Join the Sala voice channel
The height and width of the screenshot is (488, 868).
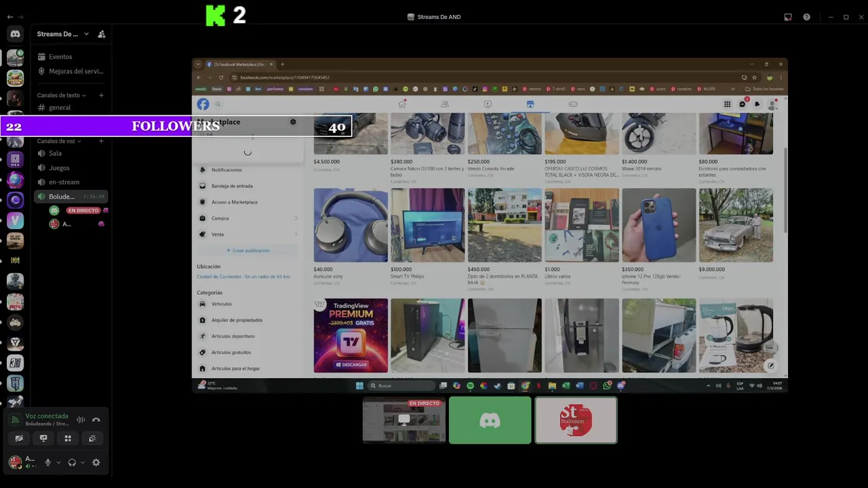pos(71,153)
